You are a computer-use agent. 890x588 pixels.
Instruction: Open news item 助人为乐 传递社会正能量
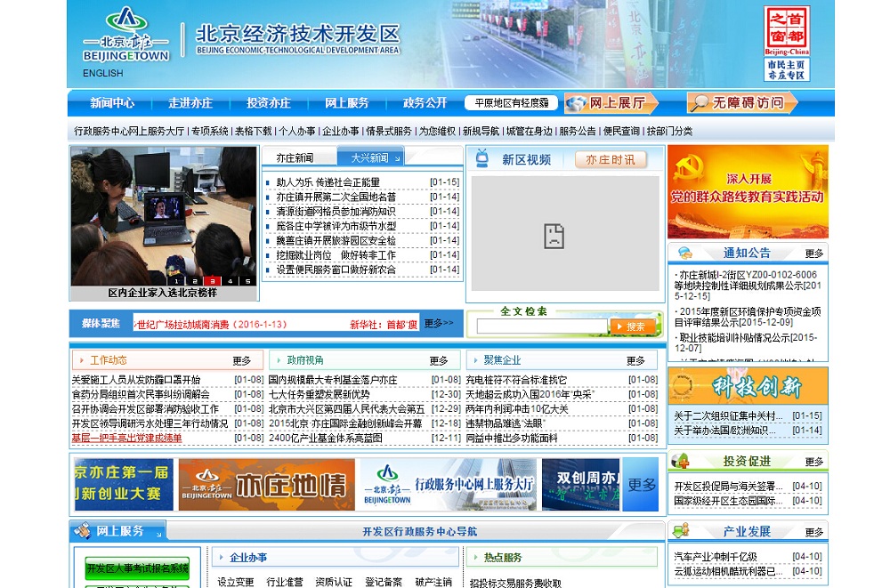(x=328, y=182)
